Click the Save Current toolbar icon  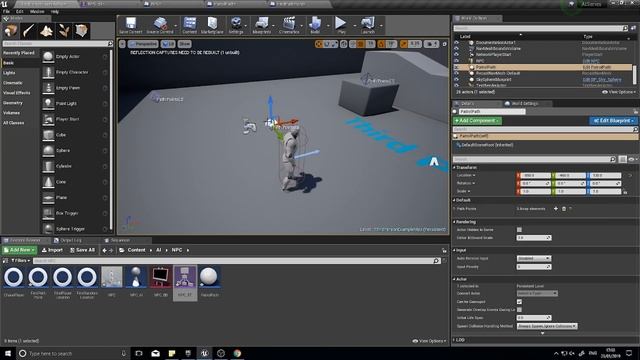pos(131,25)
